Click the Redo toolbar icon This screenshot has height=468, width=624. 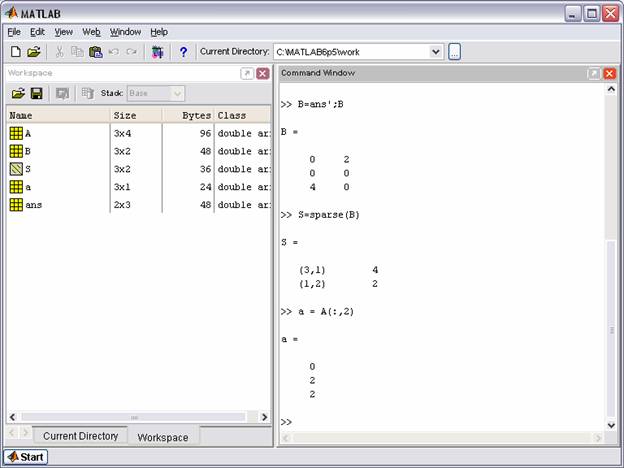point(131,52)
